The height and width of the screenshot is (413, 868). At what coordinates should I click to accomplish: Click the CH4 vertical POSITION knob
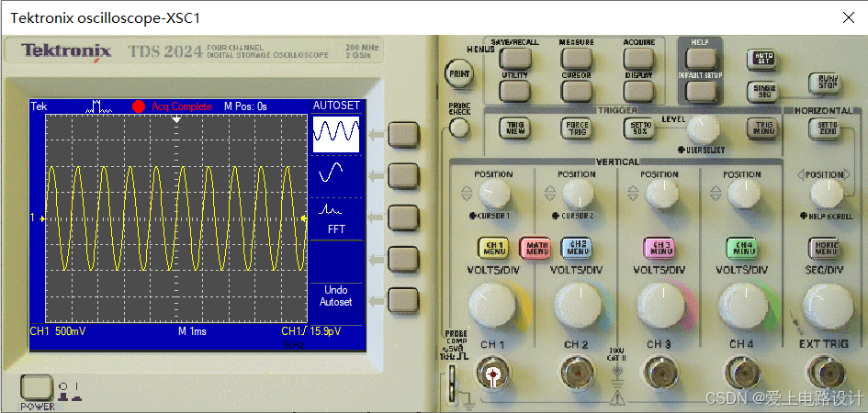coord(744,194)
